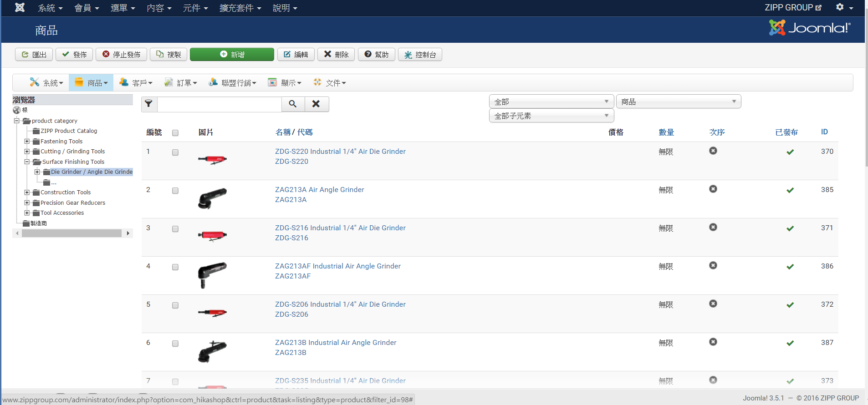Open the 商品 type filter dropdown
Image resolution: width=868 pixels, height=405 pixels.
(679, 101)
